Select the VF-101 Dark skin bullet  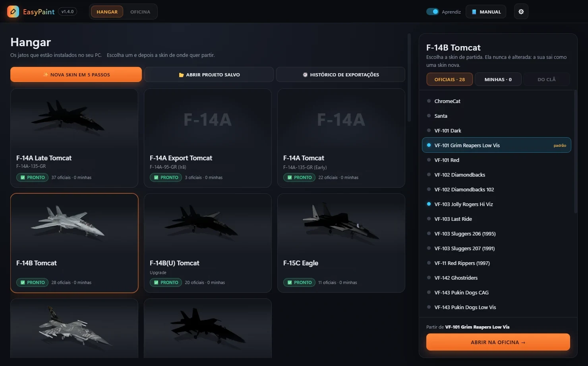[x=429, y=130]
